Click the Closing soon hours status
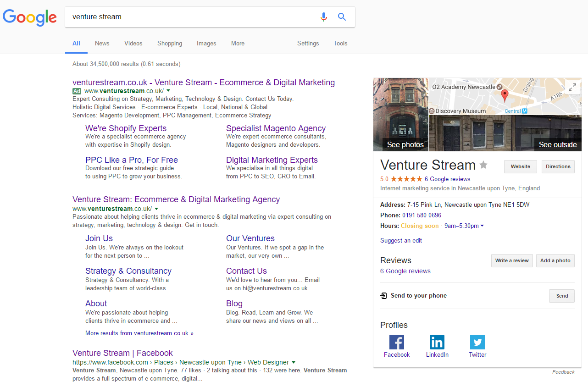This screenshot has width=588, height=387. click(420, 226)
